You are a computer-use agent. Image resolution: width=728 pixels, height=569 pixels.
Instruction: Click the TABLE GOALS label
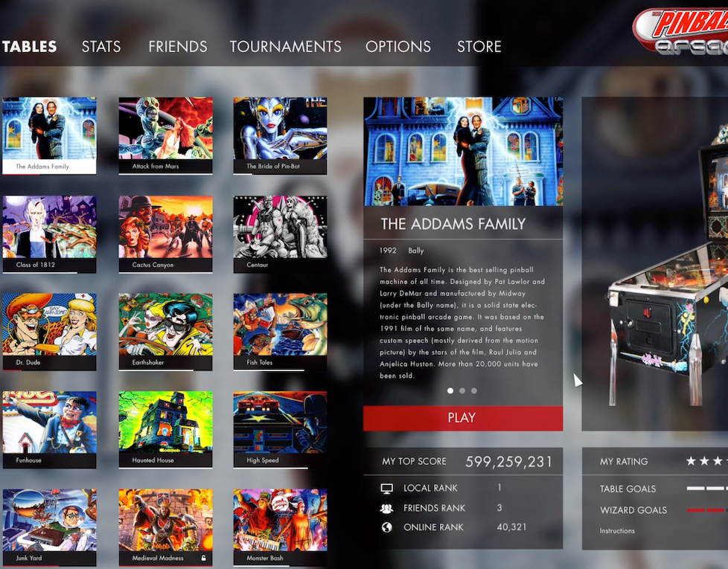[628, 489]
